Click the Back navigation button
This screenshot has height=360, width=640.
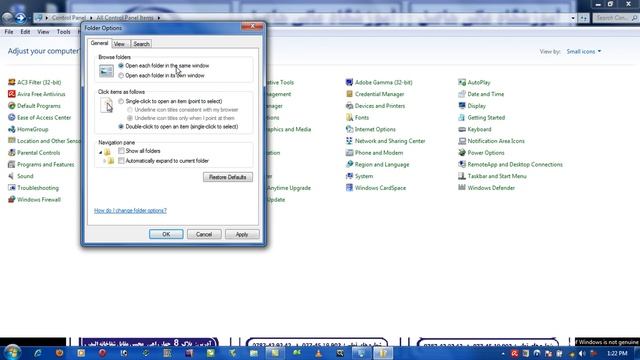(x=7, y=18)
